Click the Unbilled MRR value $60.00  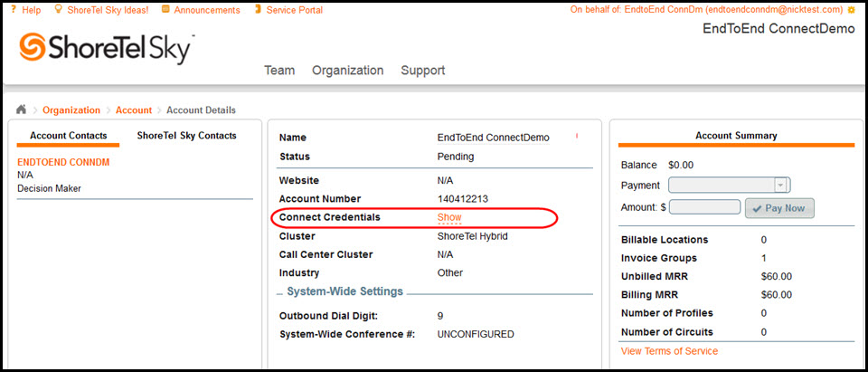point(777,276)
